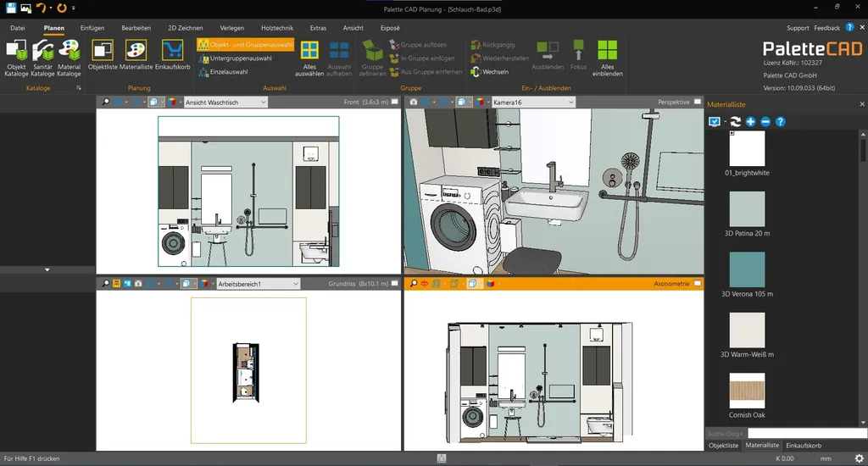The width and height of the screenshot is (868, 466).
Task: Switch to the Objektliste bottom tab
Action: 723,445
